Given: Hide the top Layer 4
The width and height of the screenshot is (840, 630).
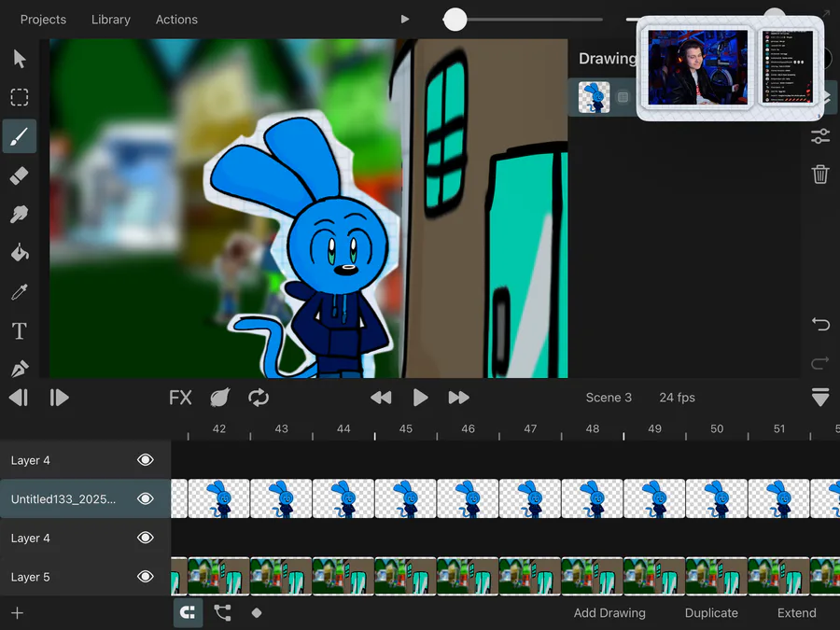Looking at the screenshot, I should click(x=146, y=459).
